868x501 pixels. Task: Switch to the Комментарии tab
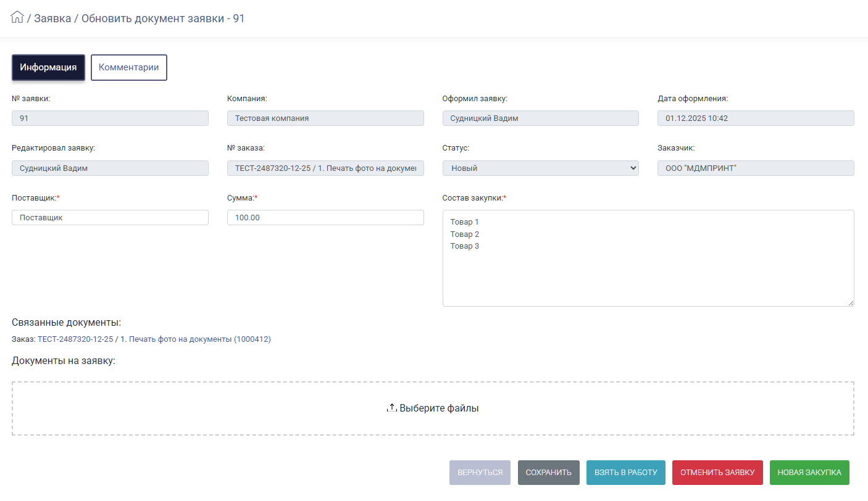point(128,68)
